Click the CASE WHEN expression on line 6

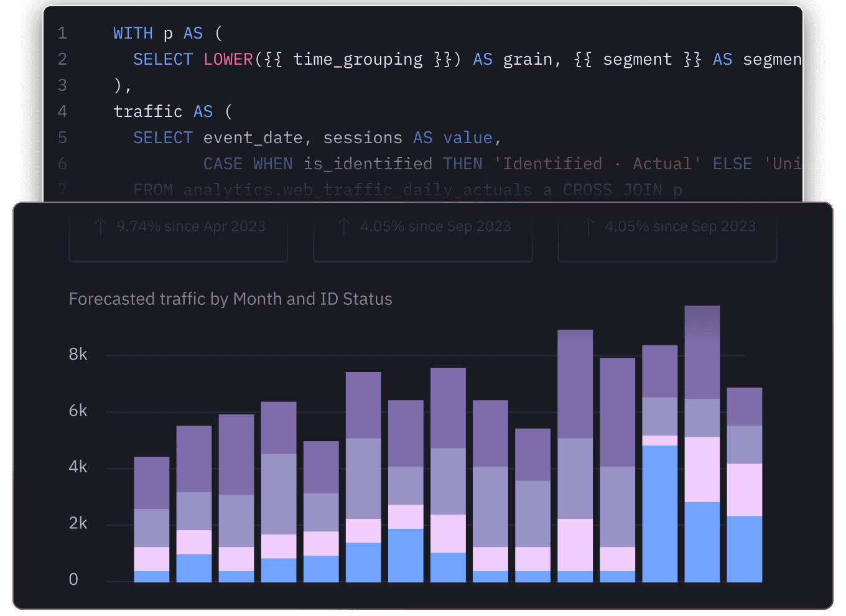[x=248, y=164]
